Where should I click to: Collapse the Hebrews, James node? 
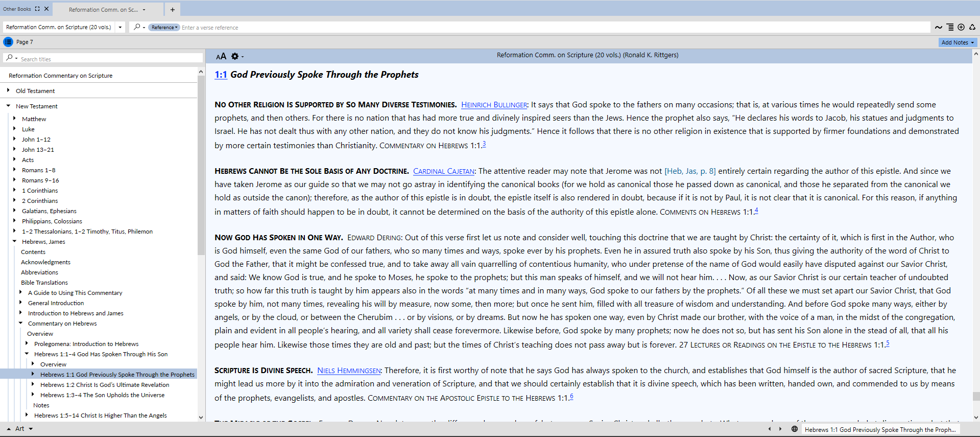pos(14,241)
